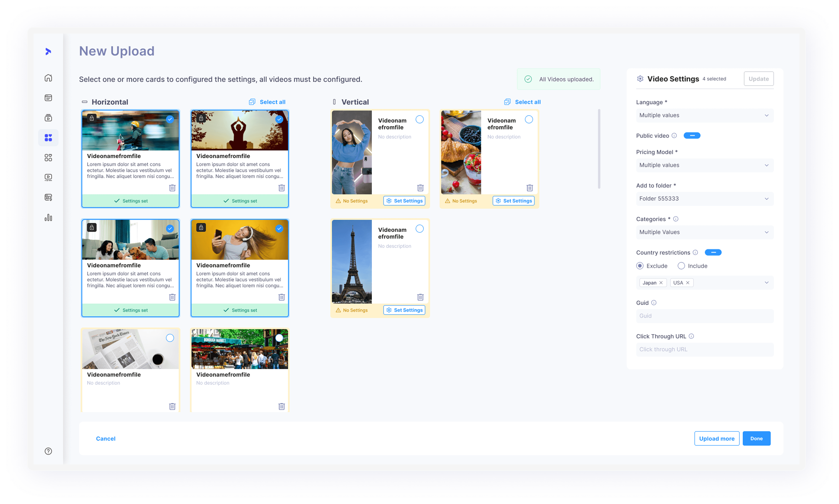Open the Categories dropdown

pyautogui.click(x=705, y=232)
